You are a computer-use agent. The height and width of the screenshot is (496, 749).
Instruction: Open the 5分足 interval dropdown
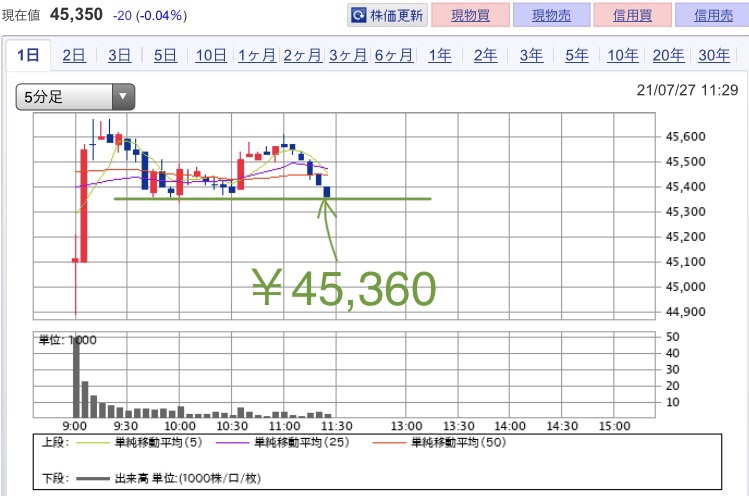75,97
